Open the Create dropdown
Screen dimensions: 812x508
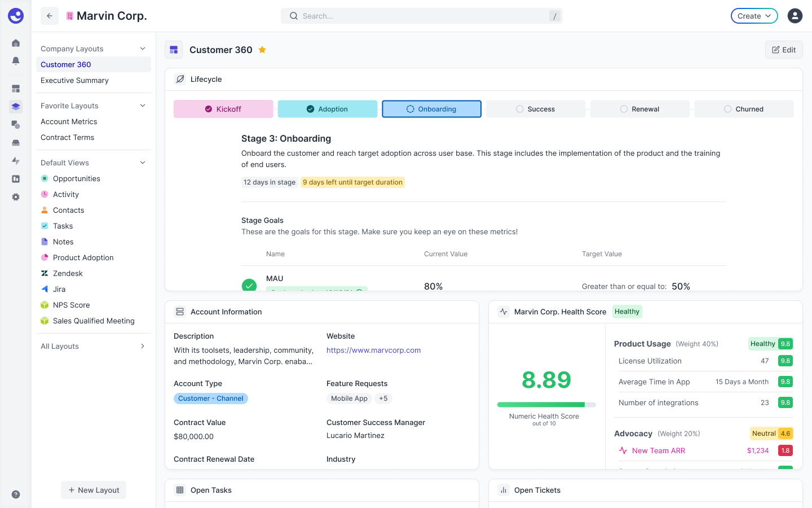754,16
